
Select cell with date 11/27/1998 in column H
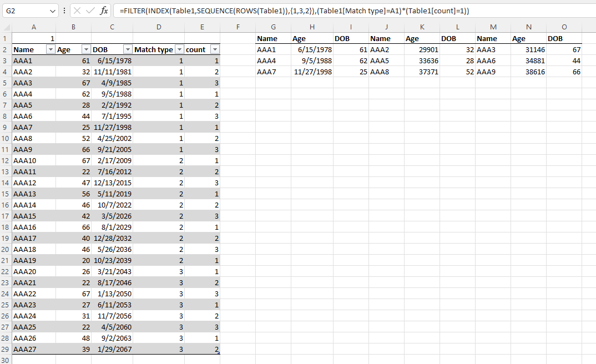(x=312, y=72)
